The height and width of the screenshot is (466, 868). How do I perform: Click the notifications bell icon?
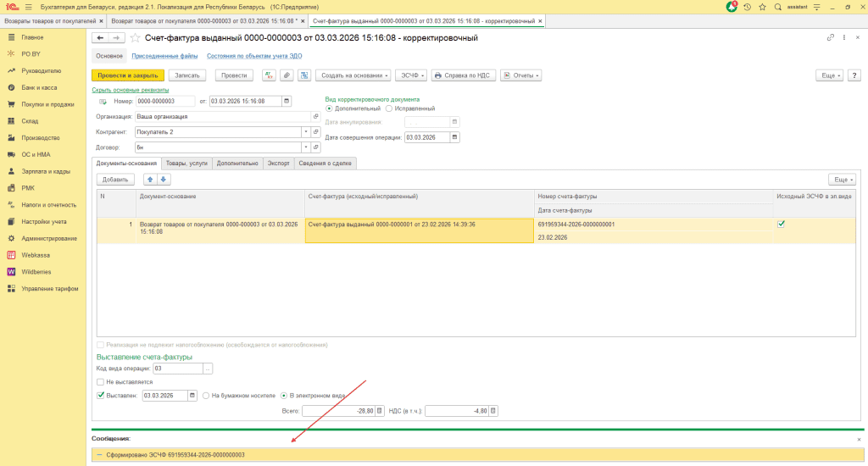(x=732, y=6)
